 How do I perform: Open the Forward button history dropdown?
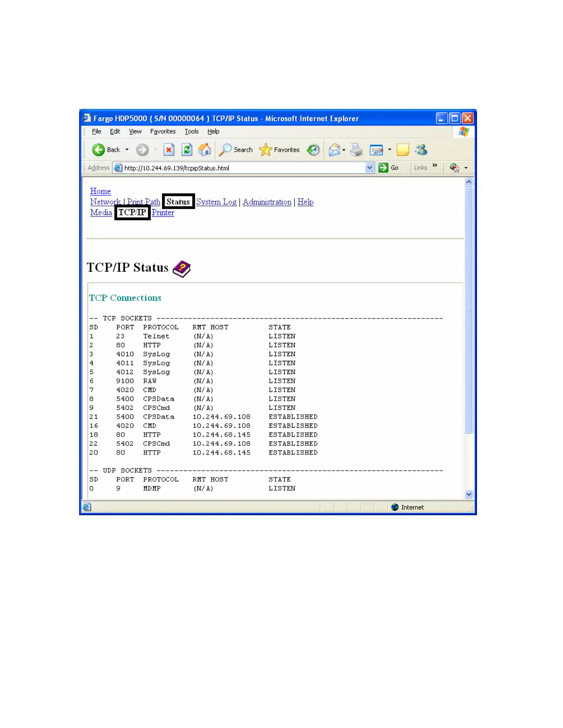155,150
